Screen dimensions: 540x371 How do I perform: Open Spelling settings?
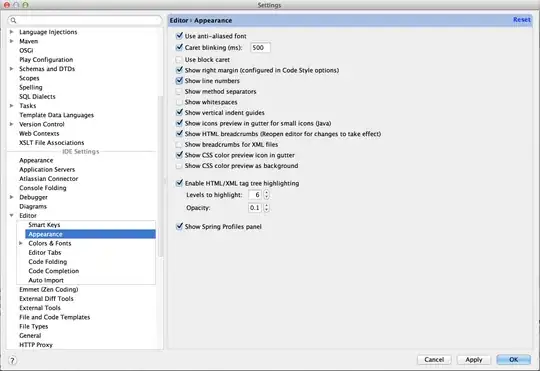(x=31, y=87)
